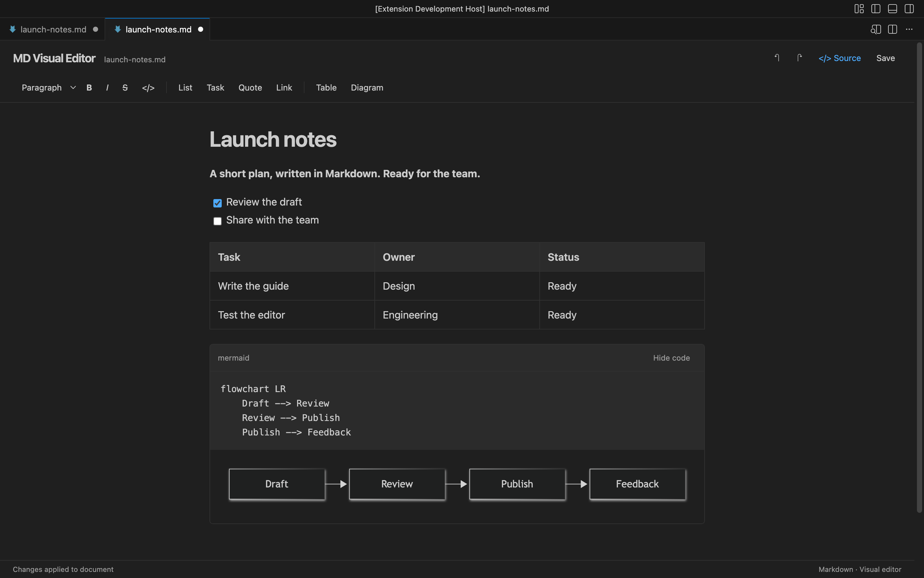Click the 'Test the editor' cell
The width and height of the screenshot is (924, 578).
292,315
